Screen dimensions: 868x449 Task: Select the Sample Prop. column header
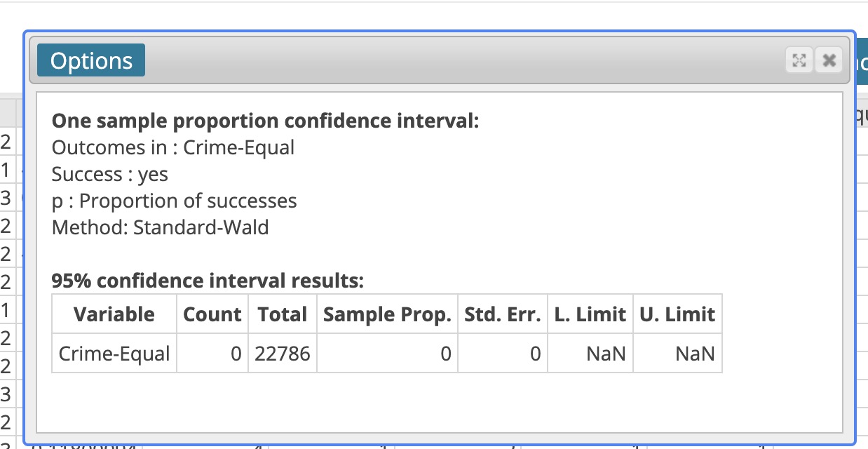coord(386,314)
